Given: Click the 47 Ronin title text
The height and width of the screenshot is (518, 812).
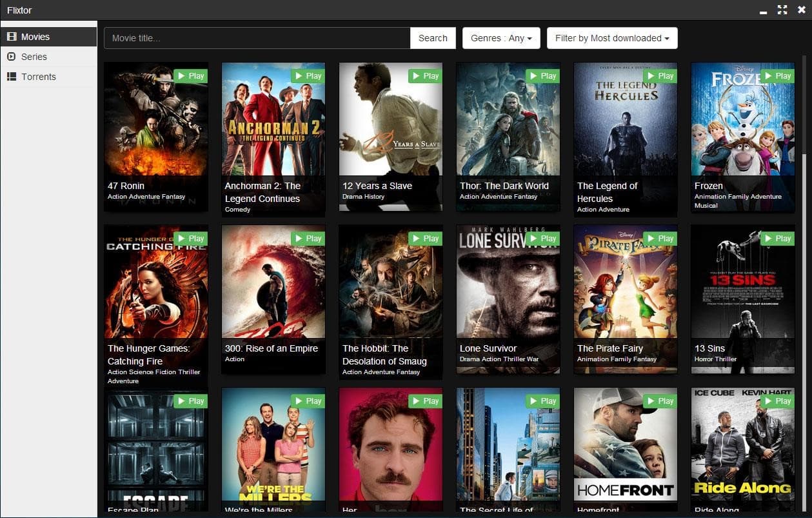Looking at the screenshot, I should 126,186.
